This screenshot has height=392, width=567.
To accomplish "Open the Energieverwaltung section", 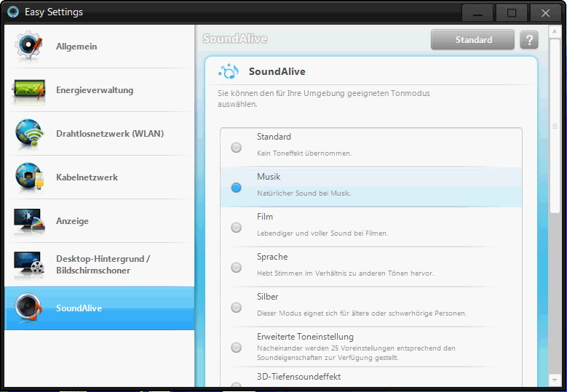I will click(100, 90).
